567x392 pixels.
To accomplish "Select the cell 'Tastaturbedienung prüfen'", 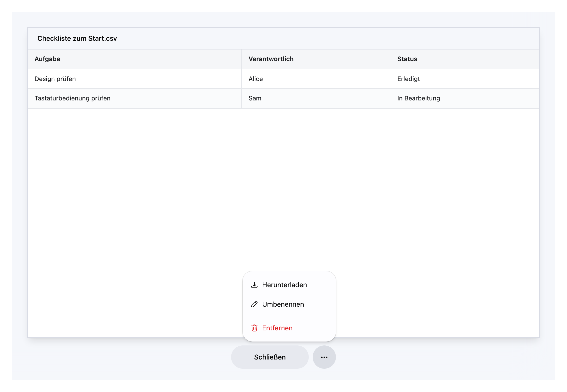I will point(134,98).
